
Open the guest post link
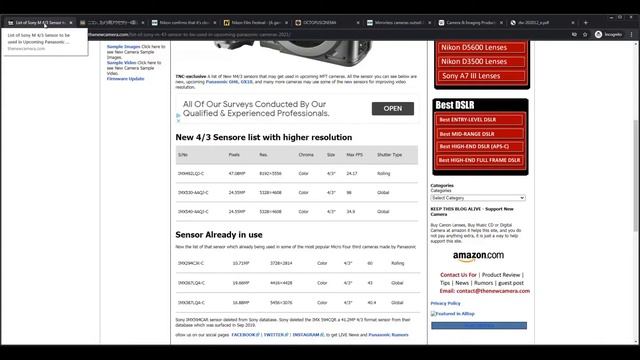pos(511,283)
